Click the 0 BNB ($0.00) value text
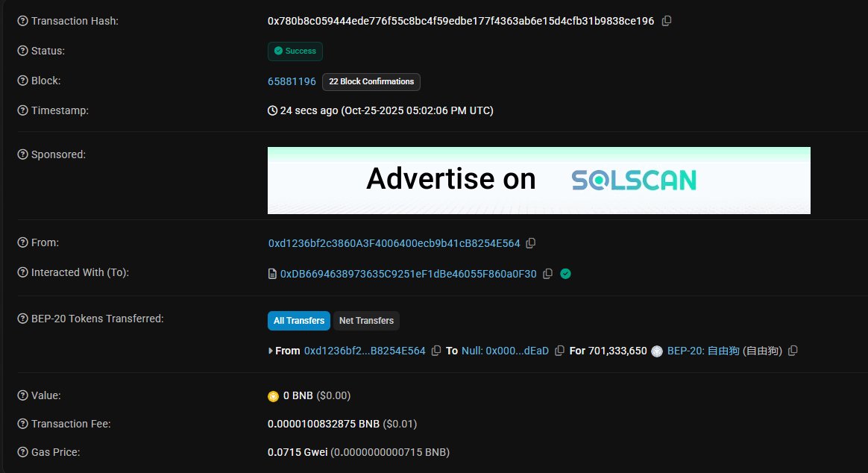 point(317,395)
